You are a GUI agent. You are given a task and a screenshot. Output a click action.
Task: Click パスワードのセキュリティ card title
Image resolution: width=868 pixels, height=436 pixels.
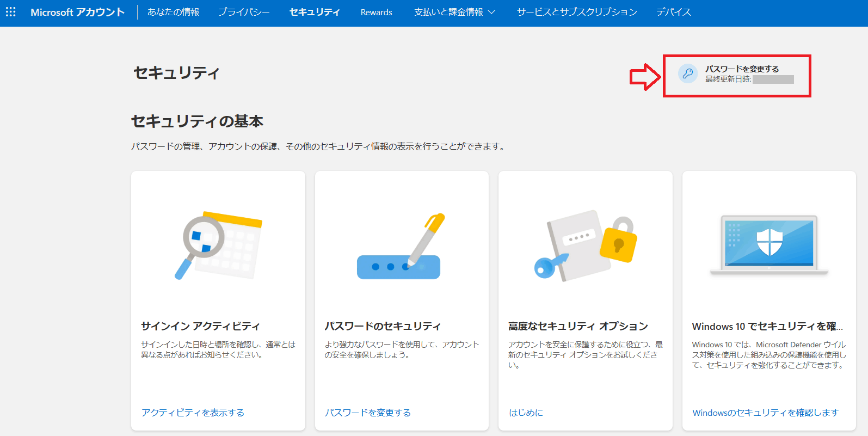tap(383, 326)
